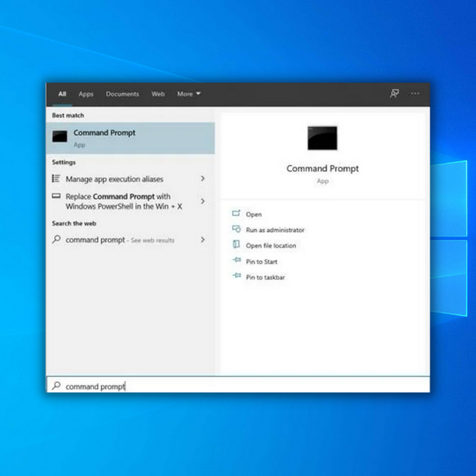This screenshot has height=476, width=476.
Task: Click the Command Prompt title in preview pane
Action: tap(323, 169)
